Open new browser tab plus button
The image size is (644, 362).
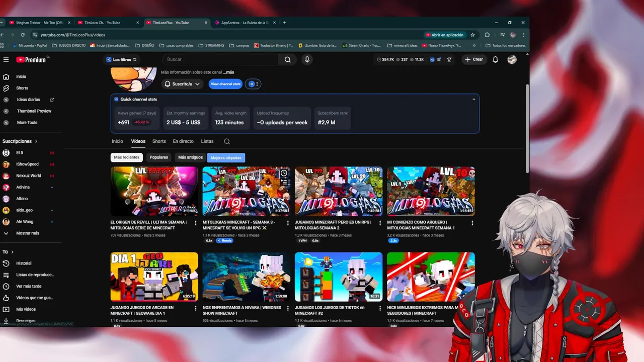285,23
